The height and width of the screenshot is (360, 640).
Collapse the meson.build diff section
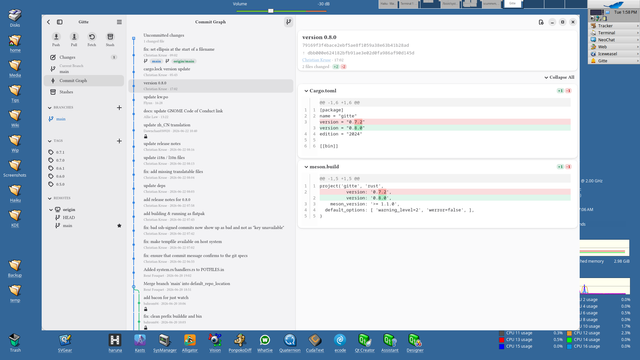coord(306,167)
